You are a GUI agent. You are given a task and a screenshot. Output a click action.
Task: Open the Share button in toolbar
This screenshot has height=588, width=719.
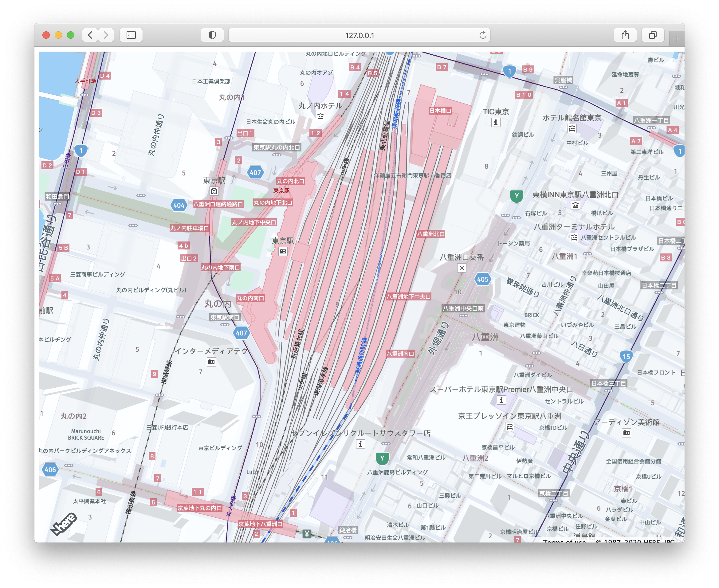[x=625, y=35]
